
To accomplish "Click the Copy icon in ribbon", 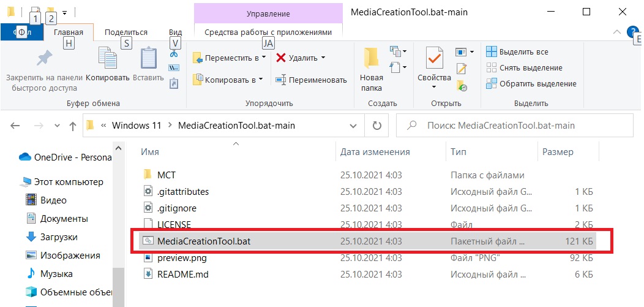I will (x=108, y=60).
